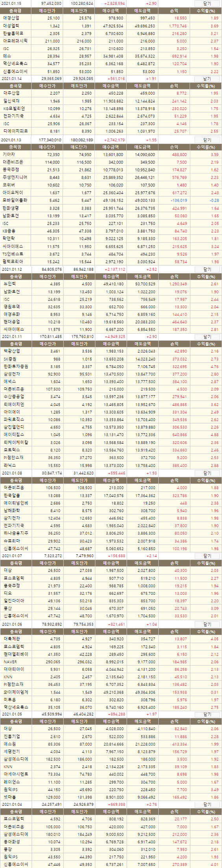Click the 풍산 stock name

coord(7,609)
